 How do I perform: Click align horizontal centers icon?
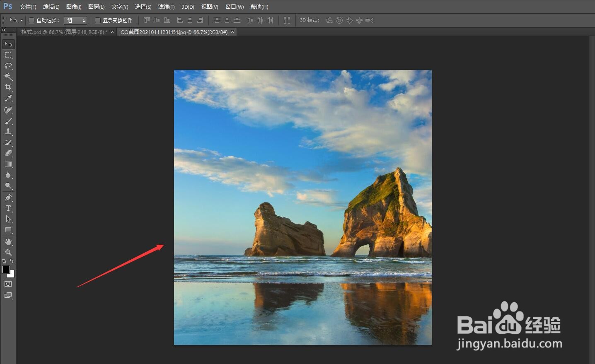(190, 20)
